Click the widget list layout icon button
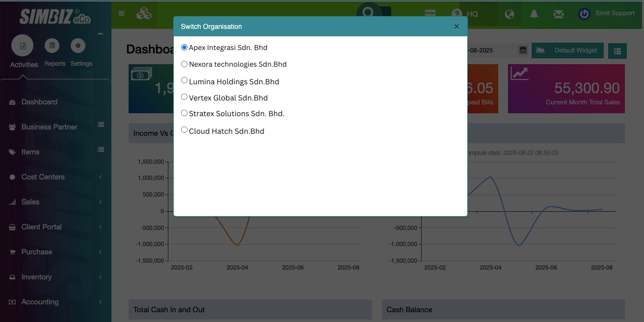Screen dimensions: 644x322 point(617,50)
